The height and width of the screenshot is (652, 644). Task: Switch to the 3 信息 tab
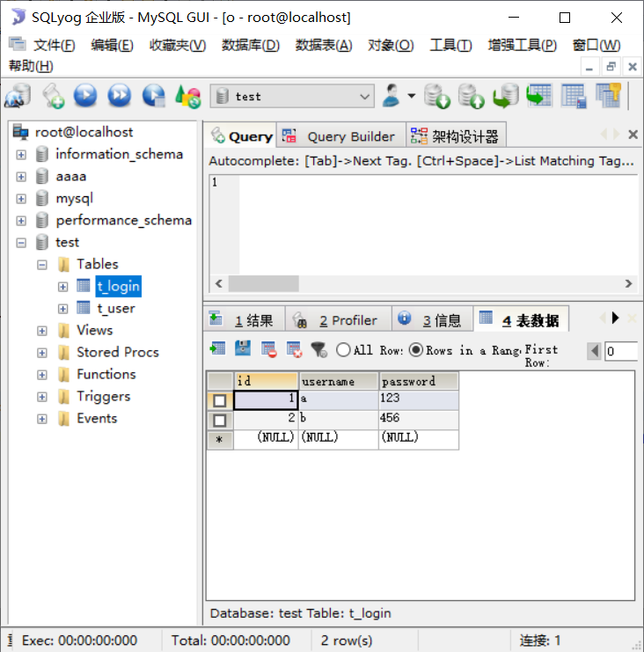[432, 319]
